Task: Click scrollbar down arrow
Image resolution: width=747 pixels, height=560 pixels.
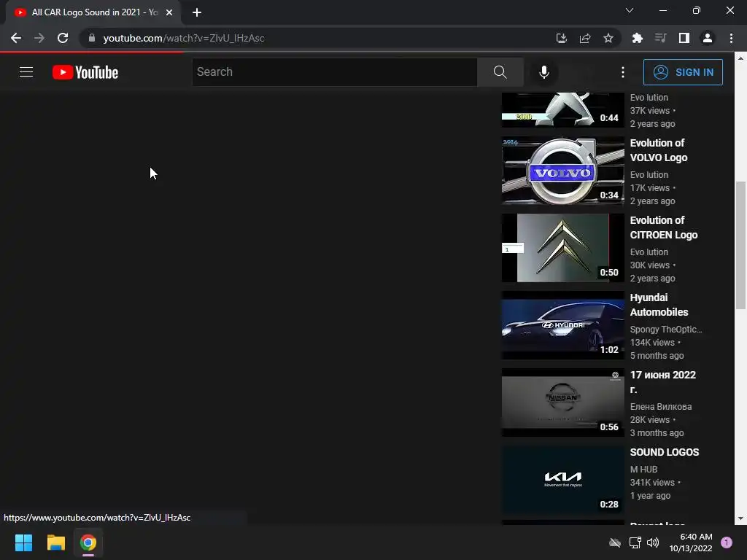Action: pos(740,518)
